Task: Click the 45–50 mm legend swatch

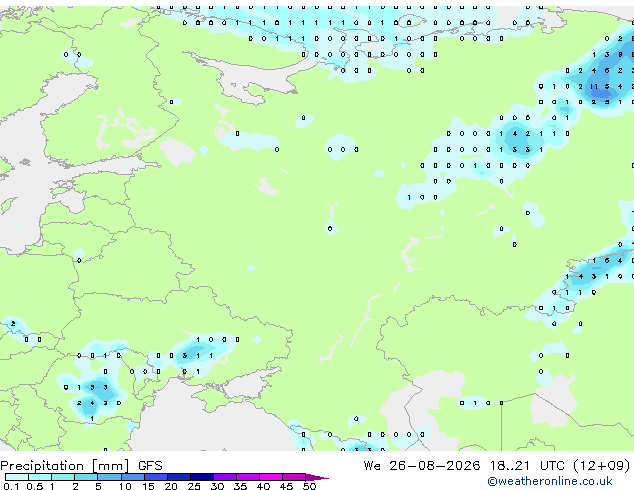Action: [x=294, y=477]
